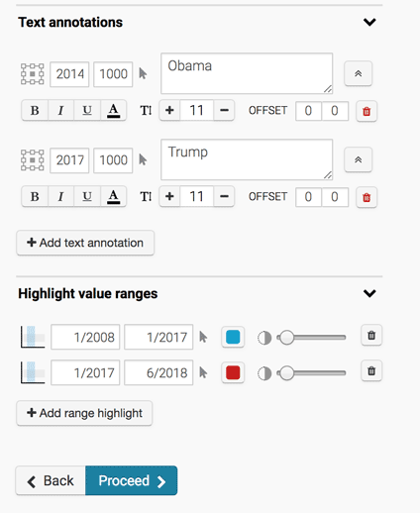The width and height of the screenshot is (420, 513).
Task: Delete the Obama text annotation
Action: click(x=367, y=111)
